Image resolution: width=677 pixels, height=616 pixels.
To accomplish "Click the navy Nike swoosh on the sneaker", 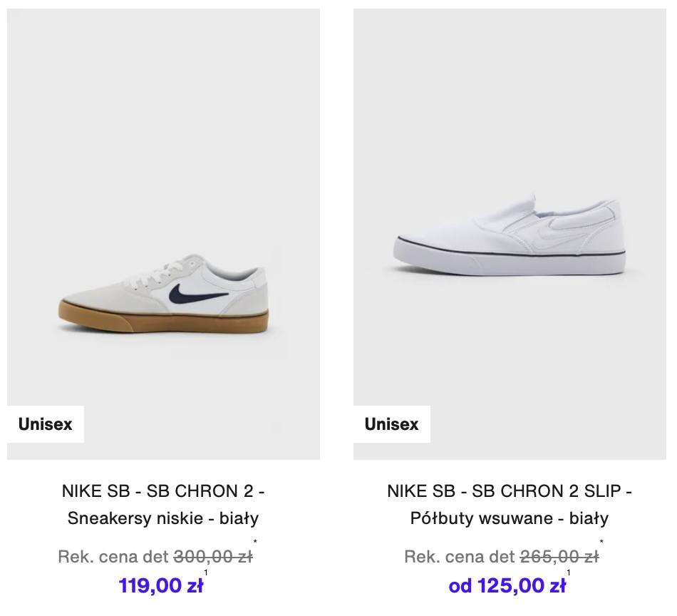I will [197, 294].
